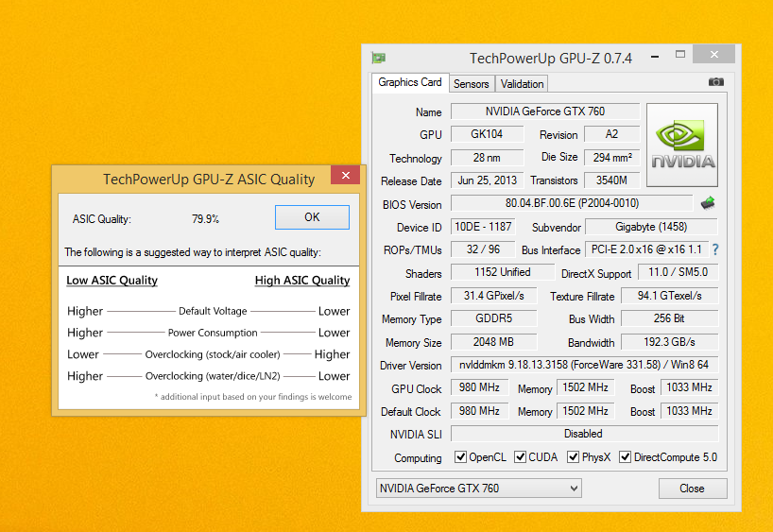Click Overclocking (water/dice/LN2) text

213,376
